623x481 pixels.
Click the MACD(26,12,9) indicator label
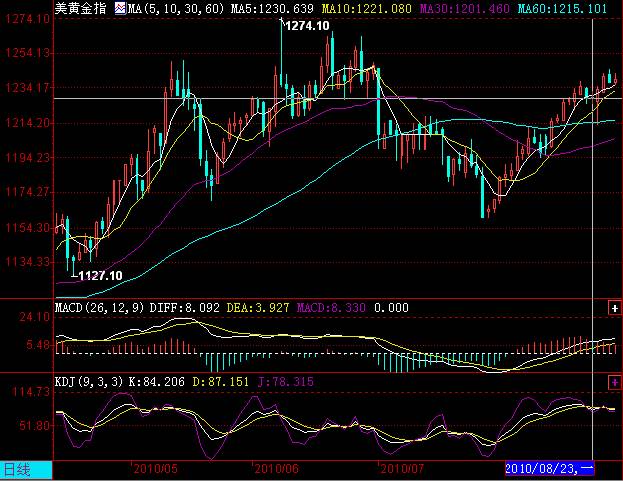[99, 308]
